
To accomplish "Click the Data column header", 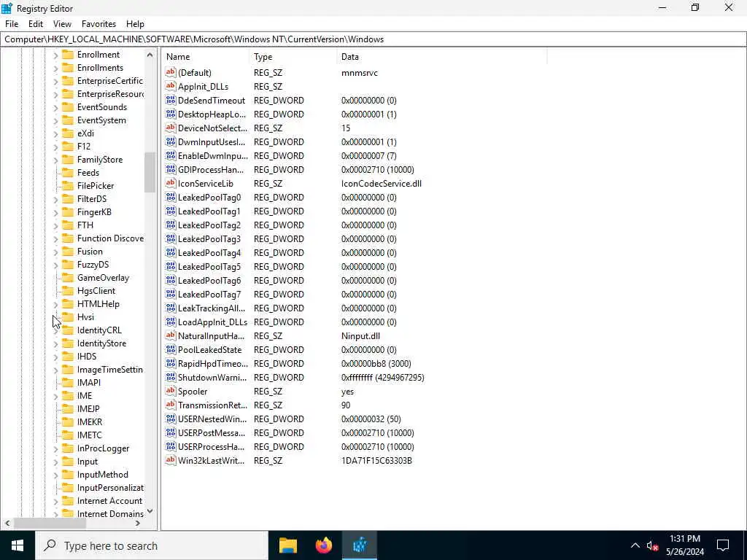I will pos(441,57).
